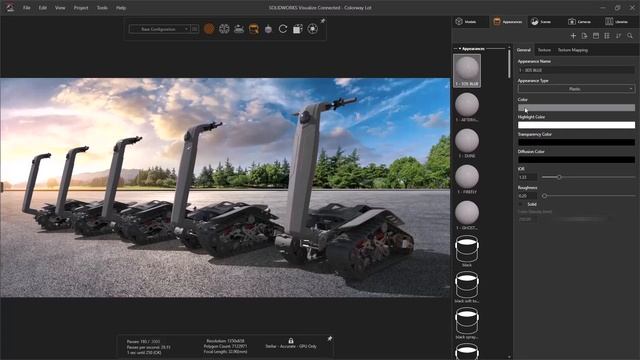This screenshot has width=640, height=360.
Task: Open the Appearance Type dropdown
Action: pos(576,89)
